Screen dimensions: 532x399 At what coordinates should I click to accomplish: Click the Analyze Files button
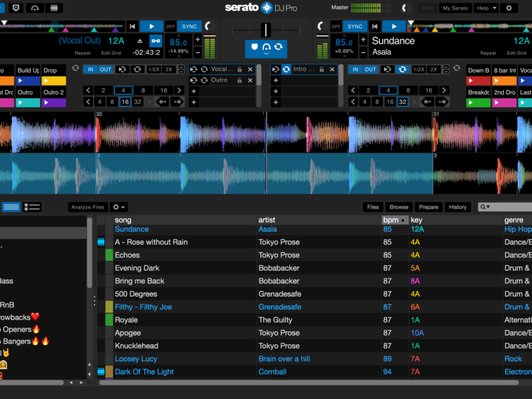(88, 207)
